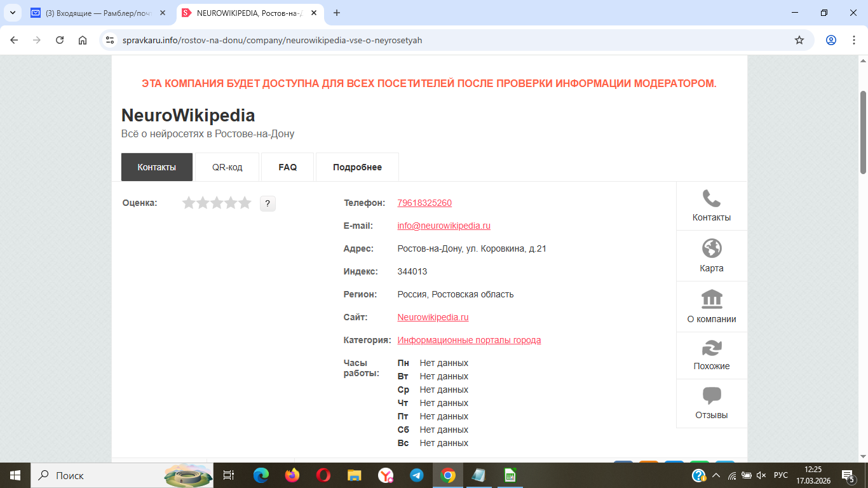This screenshot has width=868, height=488.
Task: Set the rating using the five-star control
Action: 217,203
